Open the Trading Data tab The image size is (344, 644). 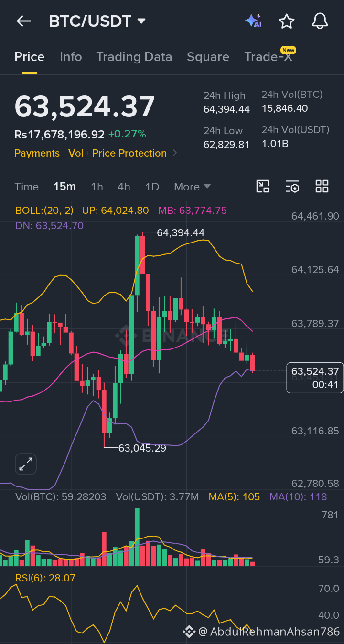click(x=134, y=57)
